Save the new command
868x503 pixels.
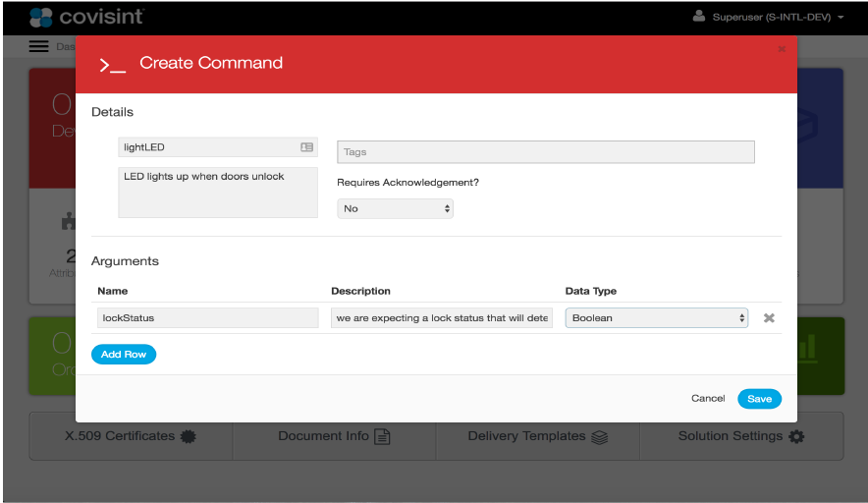[759, 398]
